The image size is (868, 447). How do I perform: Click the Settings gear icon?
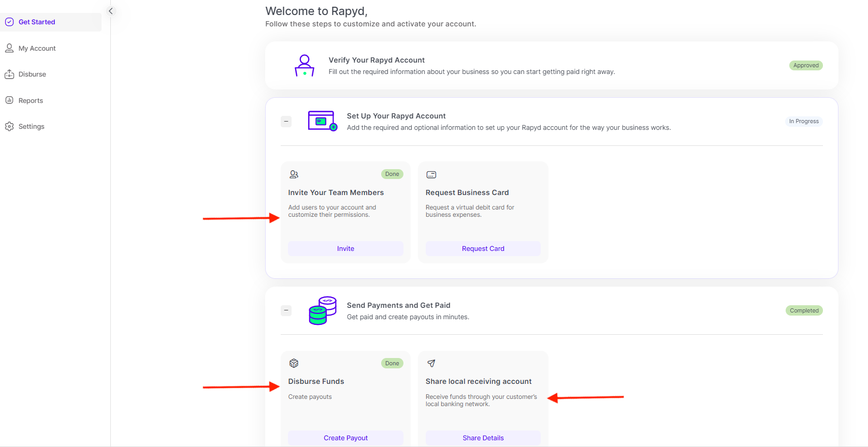(9, 127)
